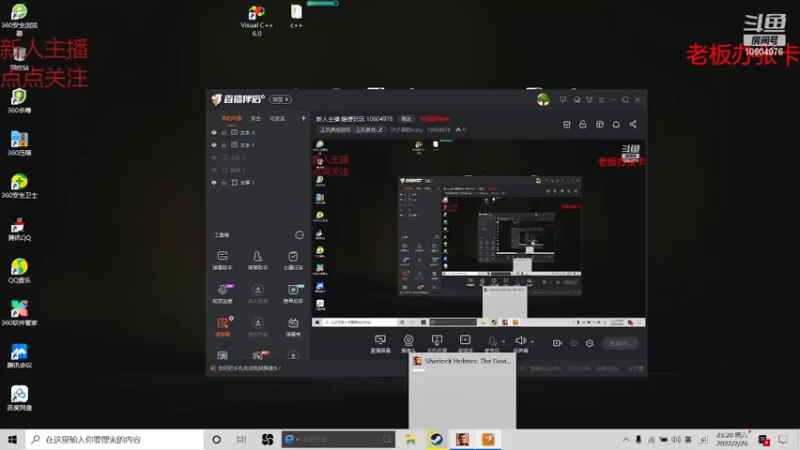Add a media source from the bottom bar

point(465,343)
